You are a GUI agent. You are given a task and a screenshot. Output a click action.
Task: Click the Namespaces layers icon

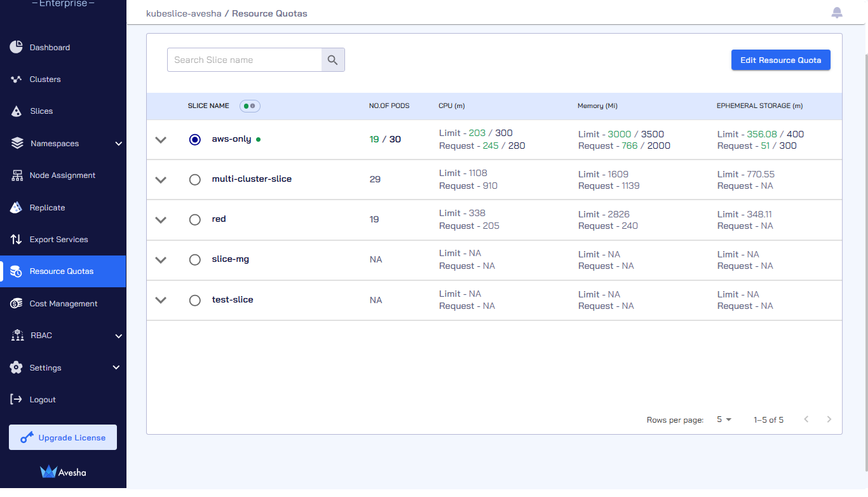point(17,143)
